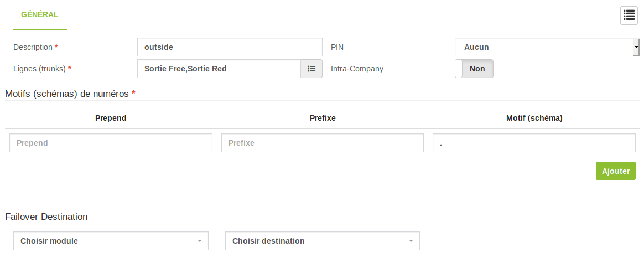
Task: Click the green Ajouter button
Action: tap(616, 171)
